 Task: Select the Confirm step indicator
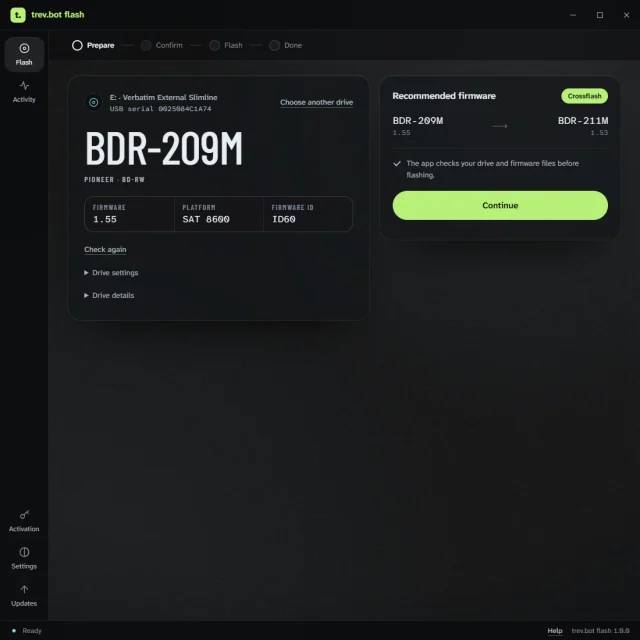pos(162,45)
